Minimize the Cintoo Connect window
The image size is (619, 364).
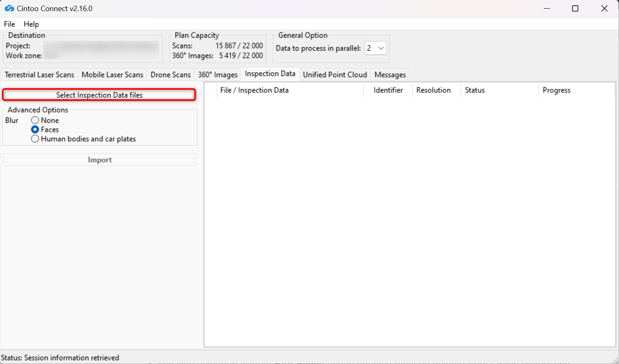pyautogui.click(x=547, y=9)
